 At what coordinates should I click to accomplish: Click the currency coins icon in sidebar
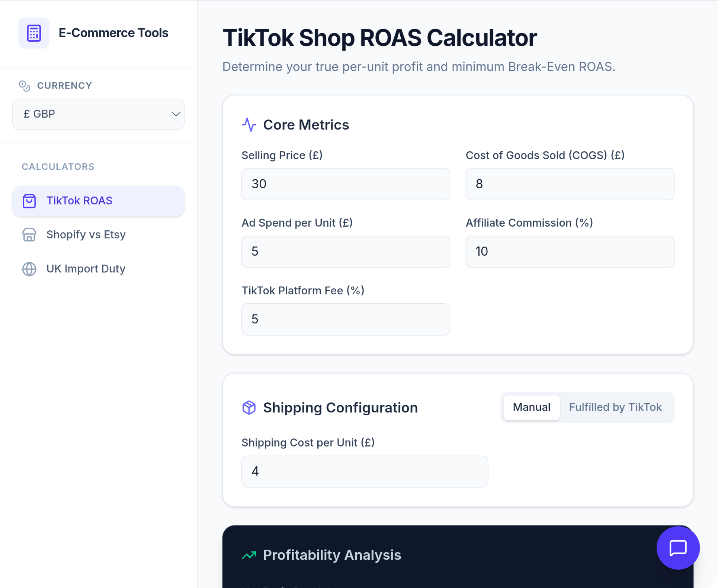point(25,86)
